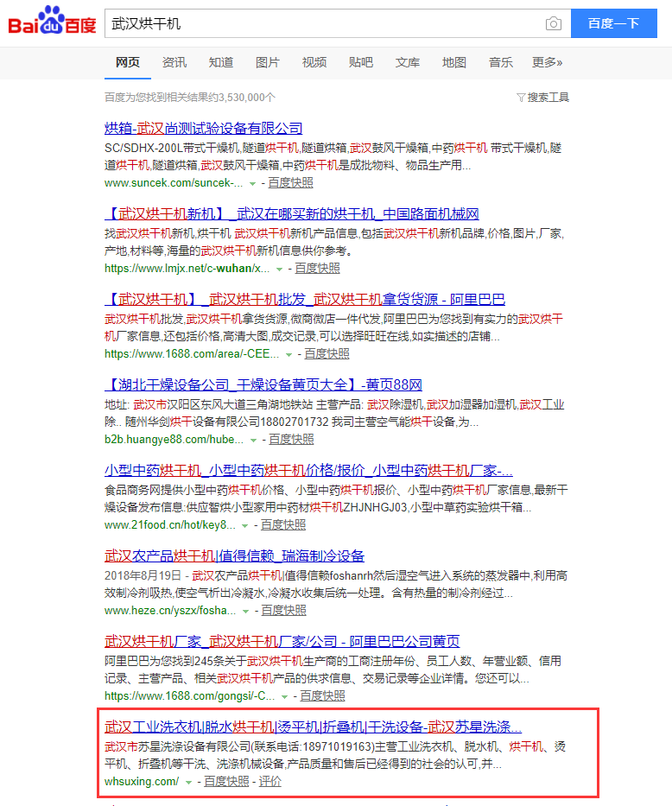Click URL www.suncek.com/suncek-...

tap(174, 183)
